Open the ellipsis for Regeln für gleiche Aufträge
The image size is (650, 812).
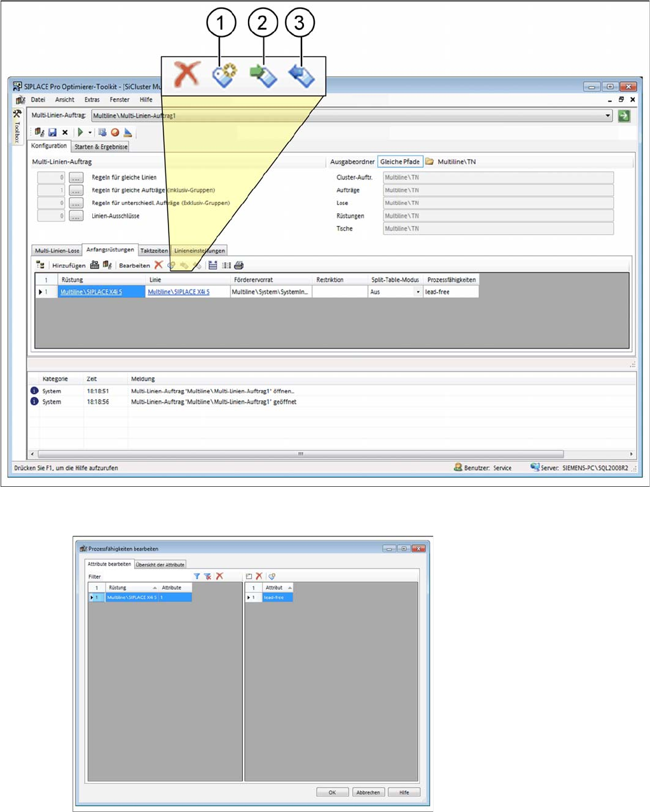[76, 190]
